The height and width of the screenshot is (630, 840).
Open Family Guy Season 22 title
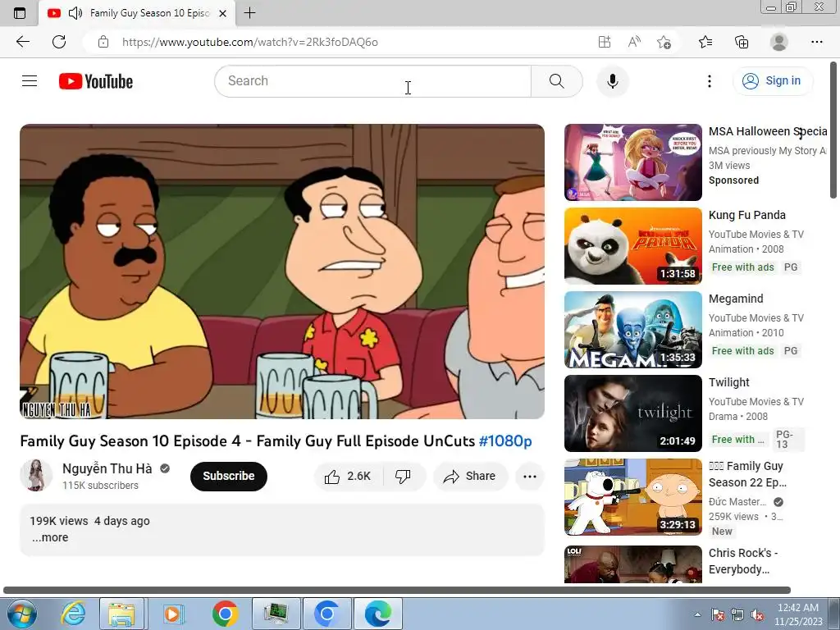pyautogui.click(x=747, y=474)
